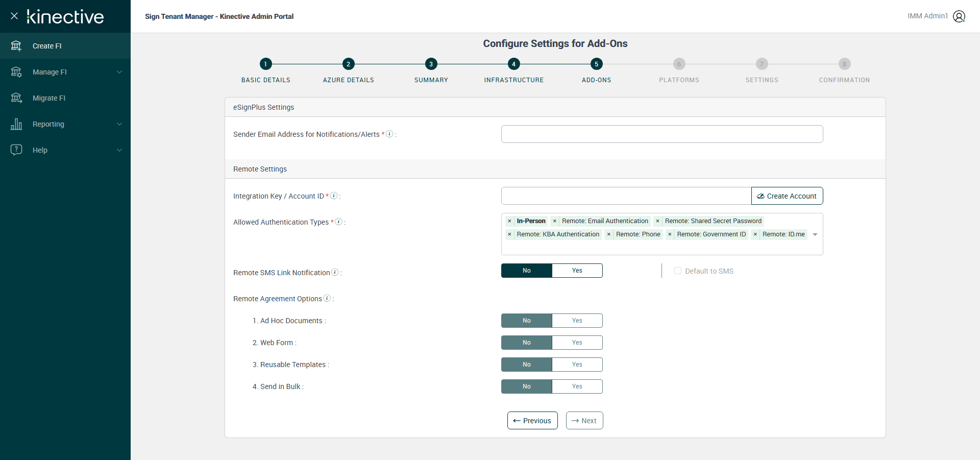Go to step 2 circle Azure Details
This screenshot has width=980, height=460.
(x=348, y=64)
